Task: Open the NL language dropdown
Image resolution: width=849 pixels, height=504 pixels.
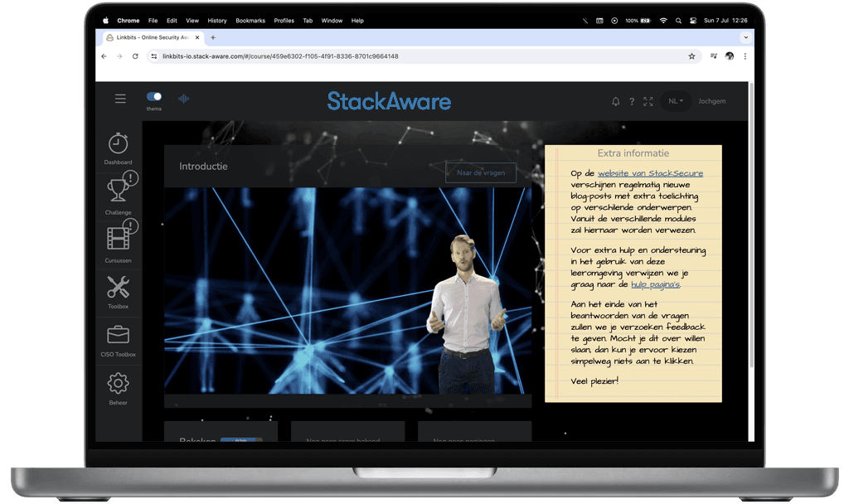Action: [x=675, y=101]
